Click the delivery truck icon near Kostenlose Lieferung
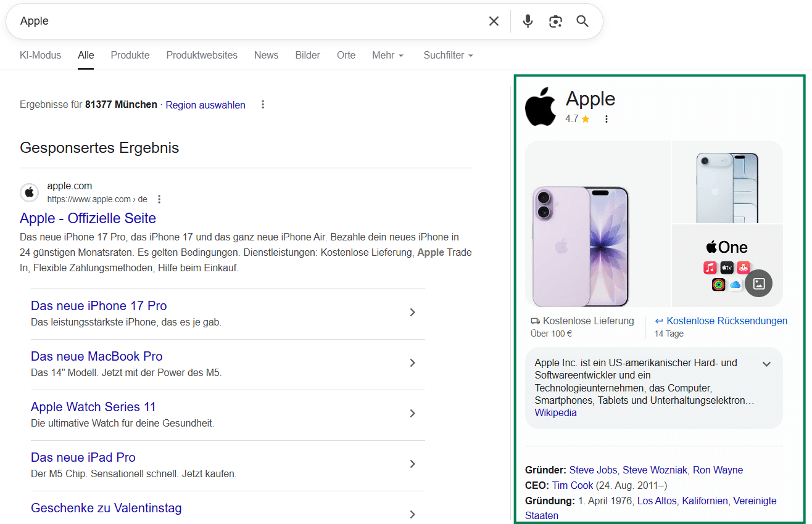This screenshot has height=524, width=812. click(534, 321)
